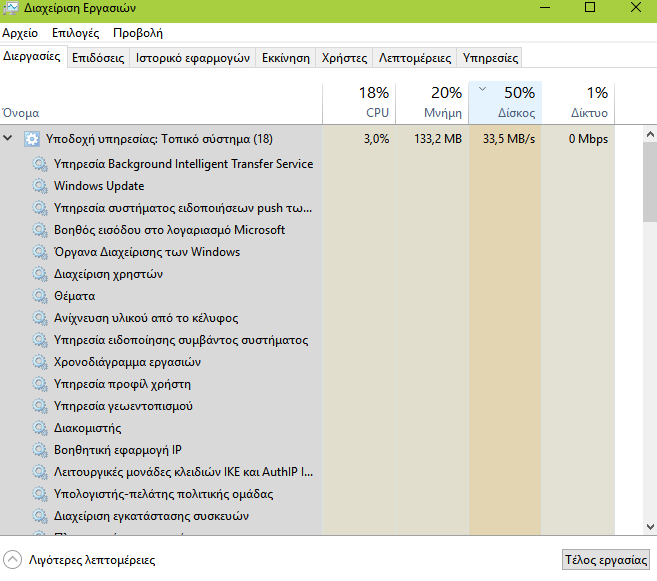Click gear icon beside Διαχείριση εγκατάστασης συσκευών
The image size is (657, 581).
[40, 516]
